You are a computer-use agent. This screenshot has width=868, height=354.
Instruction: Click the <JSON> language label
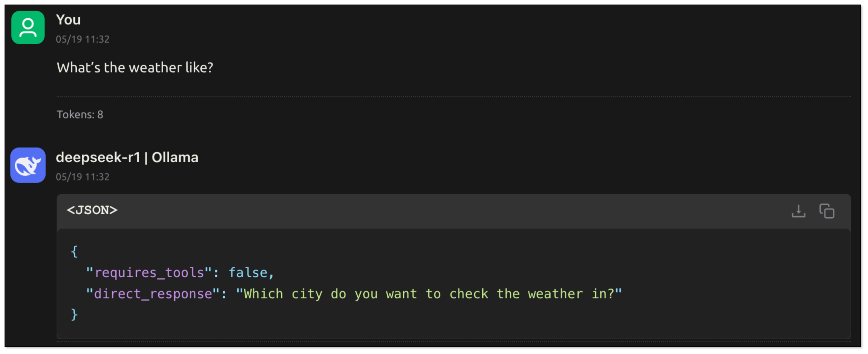pyautogui.click(x=92, y=210)
